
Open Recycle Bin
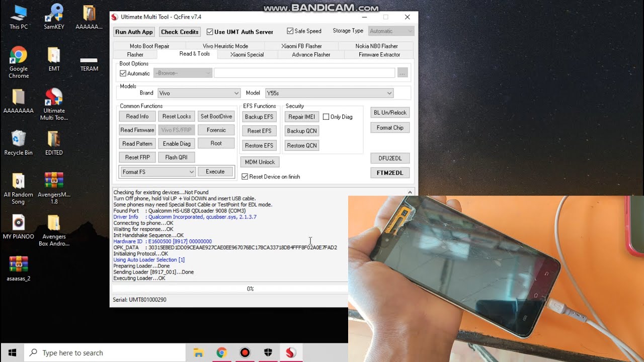pyautogui.click(x=19, y=143)
